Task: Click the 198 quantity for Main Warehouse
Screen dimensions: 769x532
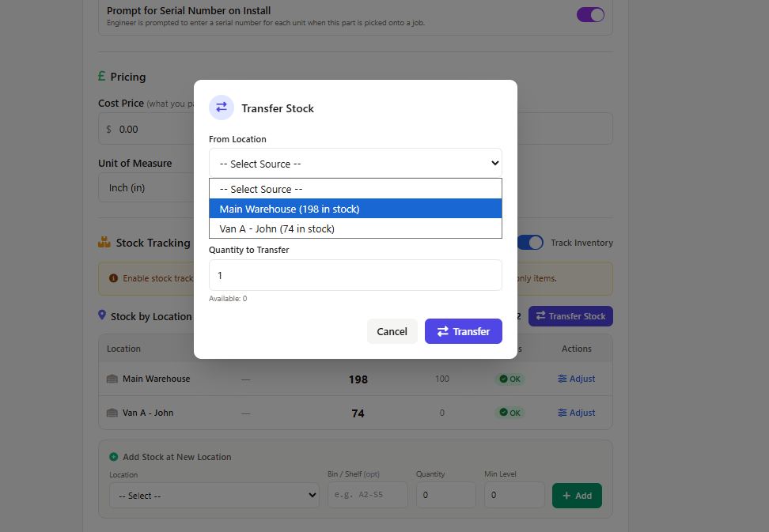Action: click(x=358, y=379)
